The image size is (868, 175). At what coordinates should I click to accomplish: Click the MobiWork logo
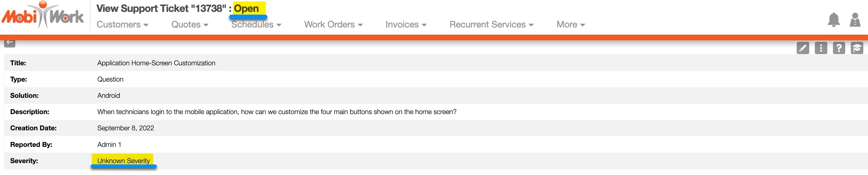(x=43, y=15)
